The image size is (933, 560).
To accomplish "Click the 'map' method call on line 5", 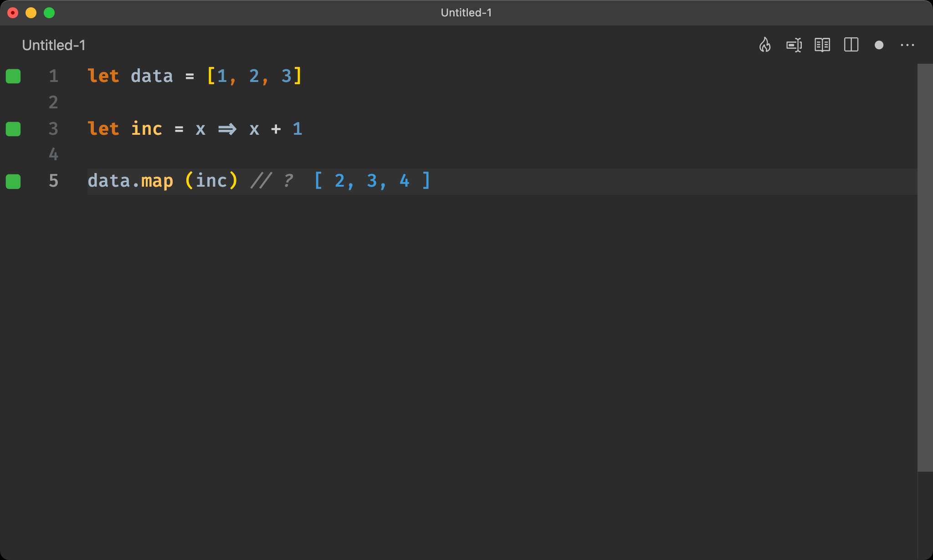I will (157, 181).
